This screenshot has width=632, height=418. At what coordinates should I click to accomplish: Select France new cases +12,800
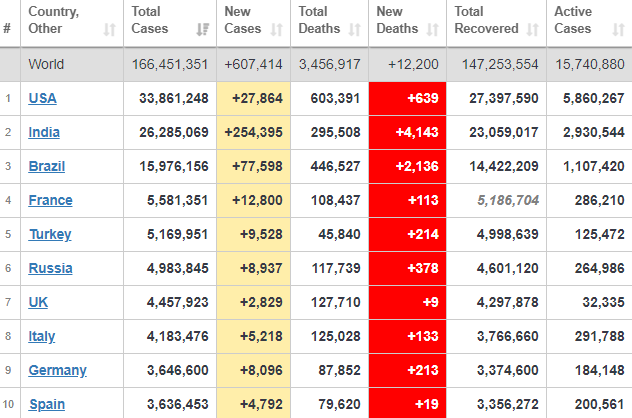tap(257, 200)
